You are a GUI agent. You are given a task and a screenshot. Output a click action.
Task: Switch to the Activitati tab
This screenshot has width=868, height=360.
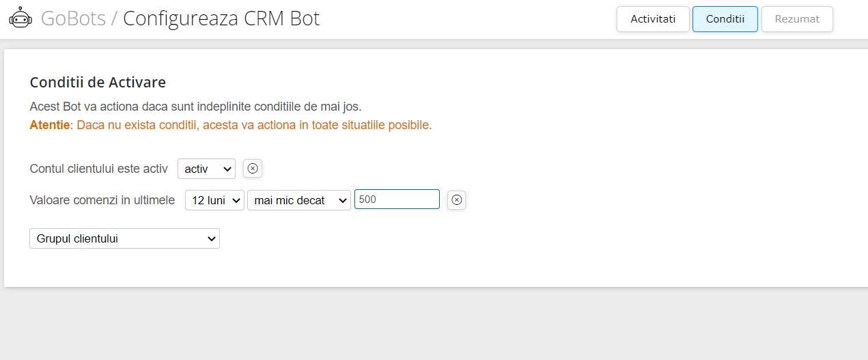click(x=653, y=19)
